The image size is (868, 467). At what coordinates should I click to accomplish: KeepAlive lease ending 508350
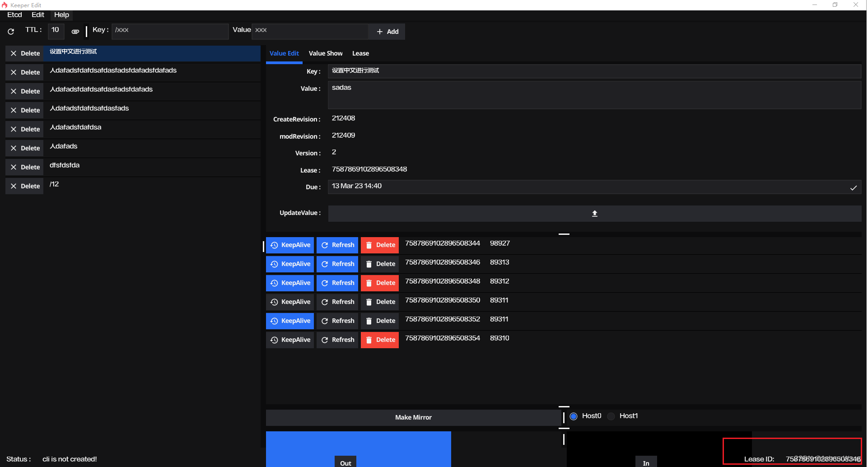click(x=290, y=302)
